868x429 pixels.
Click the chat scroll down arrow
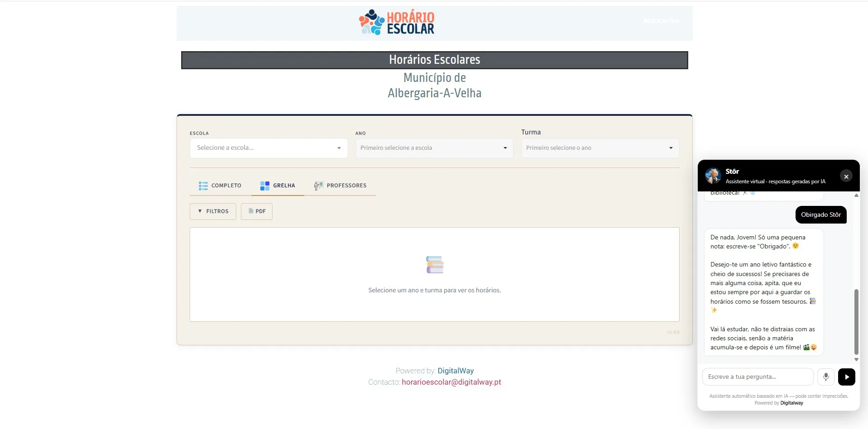[x=856, y=359]
